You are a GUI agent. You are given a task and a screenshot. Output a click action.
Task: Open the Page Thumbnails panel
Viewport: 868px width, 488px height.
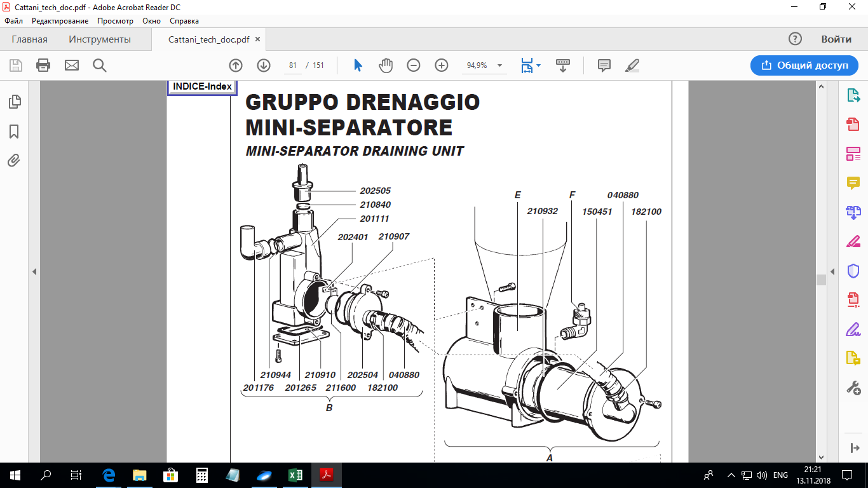(x=14, y=102)
